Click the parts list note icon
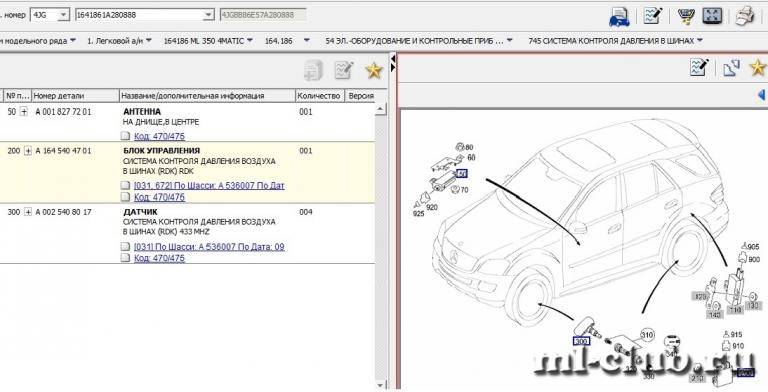This screenshot has width=768, height=392. point(344,70)
